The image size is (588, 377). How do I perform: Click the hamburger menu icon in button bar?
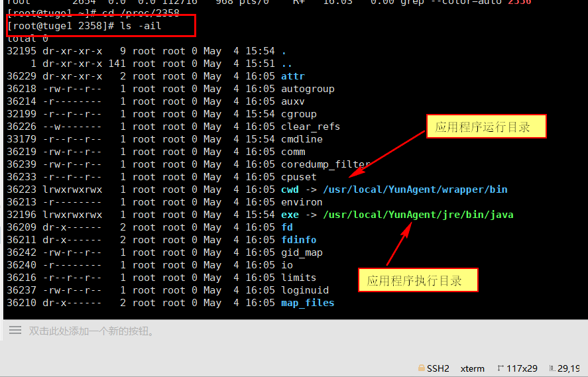click(14, 330)
